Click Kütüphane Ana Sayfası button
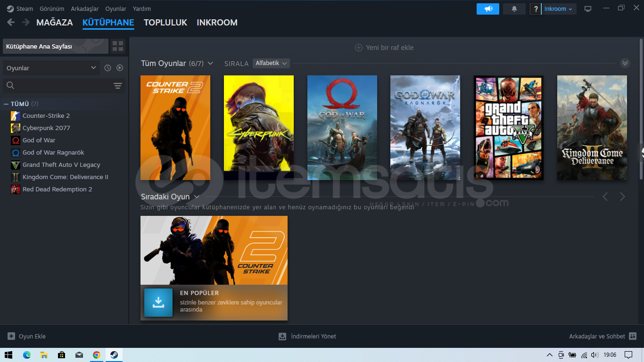The image size is (644, 362). (x=56, y=47)
